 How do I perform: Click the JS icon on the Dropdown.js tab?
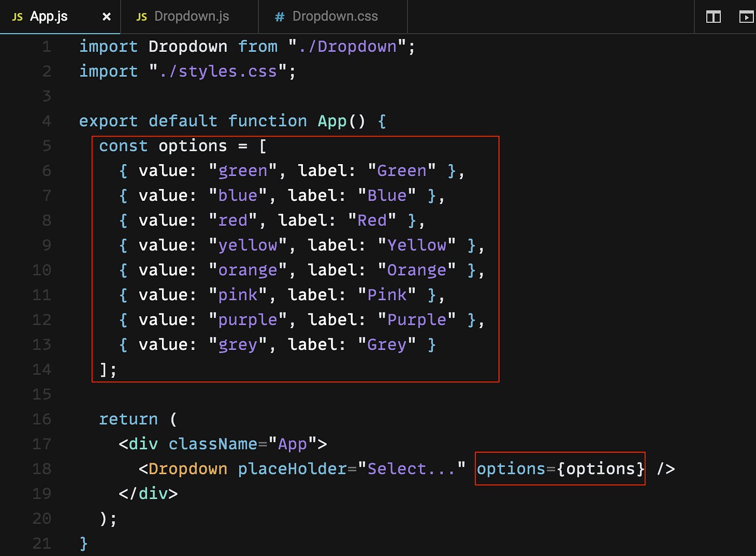coord(141,17)
